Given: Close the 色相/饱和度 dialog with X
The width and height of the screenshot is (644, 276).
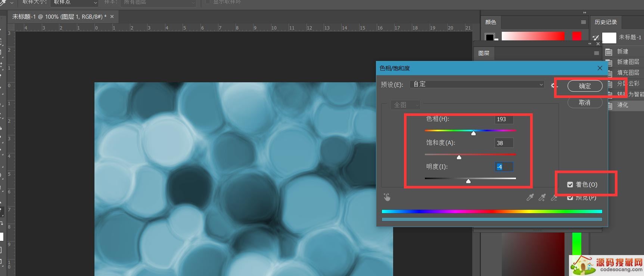Looking at the screenshot, I should [600, 68].
